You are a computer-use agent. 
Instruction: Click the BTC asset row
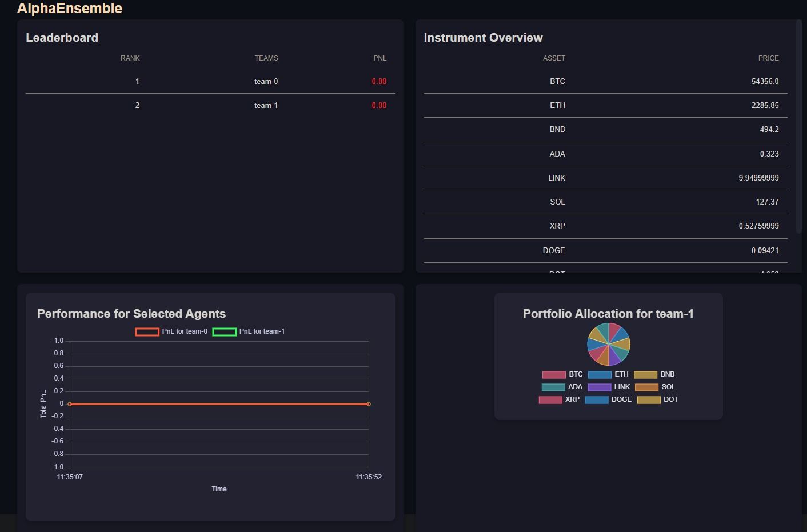(606, 82)
